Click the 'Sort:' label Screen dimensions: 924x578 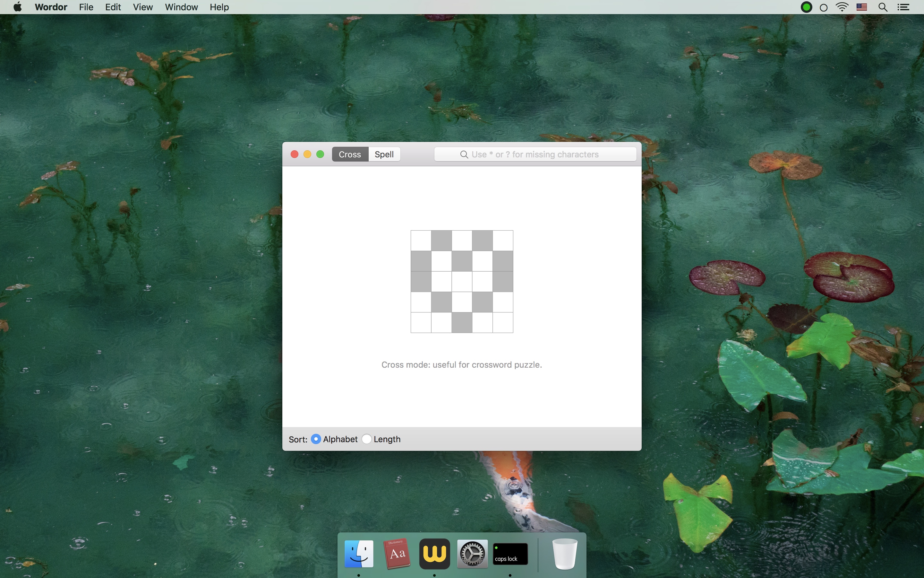tap(298, 439)
